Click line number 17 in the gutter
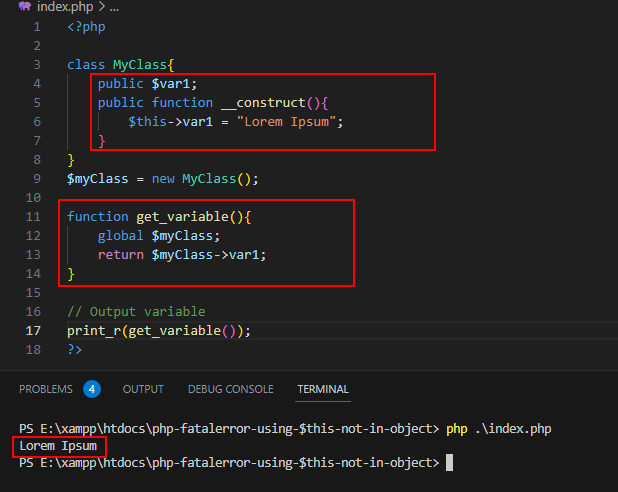The width and height of the screenshot is (618, 492). tap(34, 331)
